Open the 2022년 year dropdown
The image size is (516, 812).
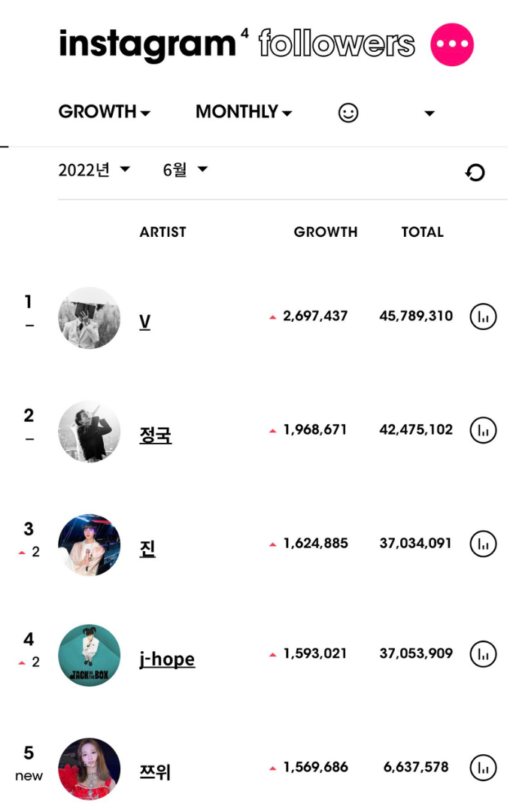tap(94, 170)
